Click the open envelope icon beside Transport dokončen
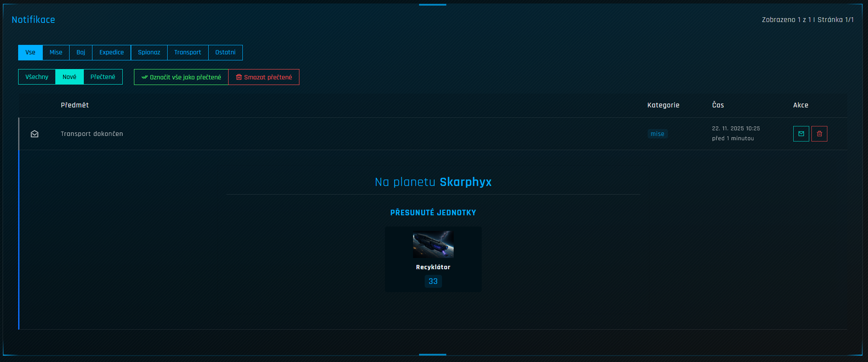Viewport: 868px width, 362px height. point(35,134)
